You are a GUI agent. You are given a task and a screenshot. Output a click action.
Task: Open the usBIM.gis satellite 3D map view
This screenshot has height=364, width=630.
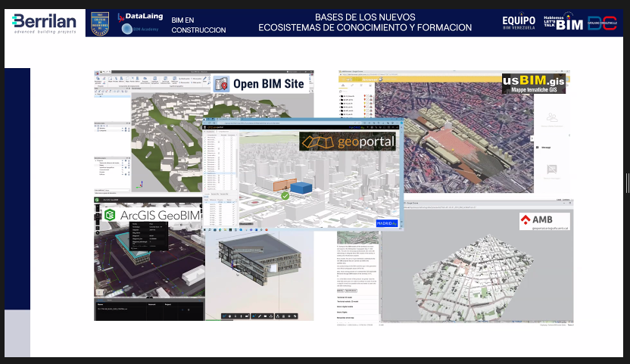coord(454,138)
